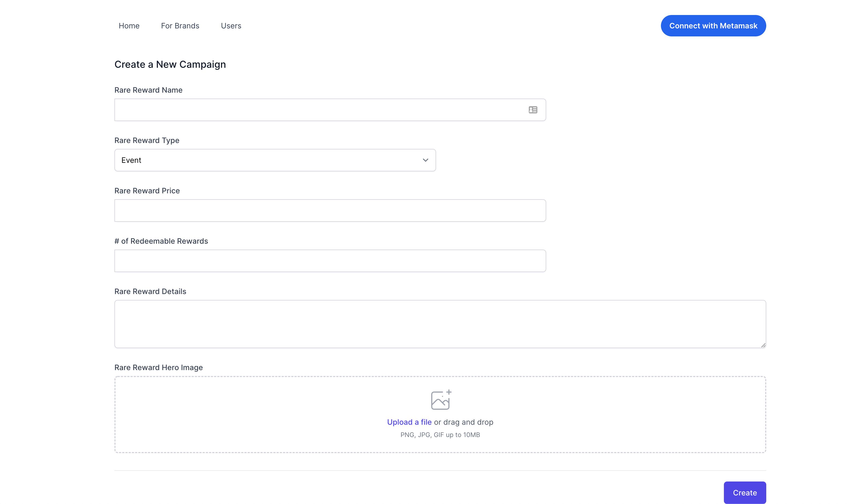Click the Rare Reward Name label
The width and height of the screenshot is (863, 504).
point(148,90)
